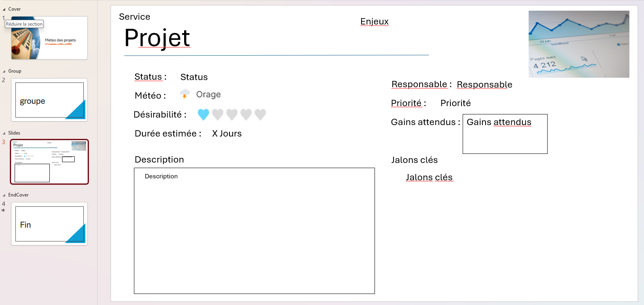Click the 'Orage' weather label
This screenshot has width=644, height=305.
point(208,94)
